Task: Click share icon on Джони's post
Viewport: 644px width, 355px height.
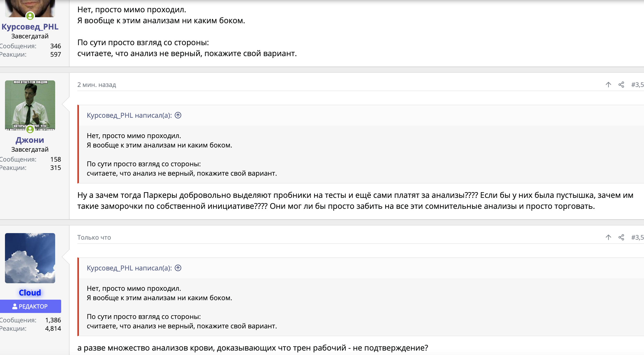Action: coord(621,85)
